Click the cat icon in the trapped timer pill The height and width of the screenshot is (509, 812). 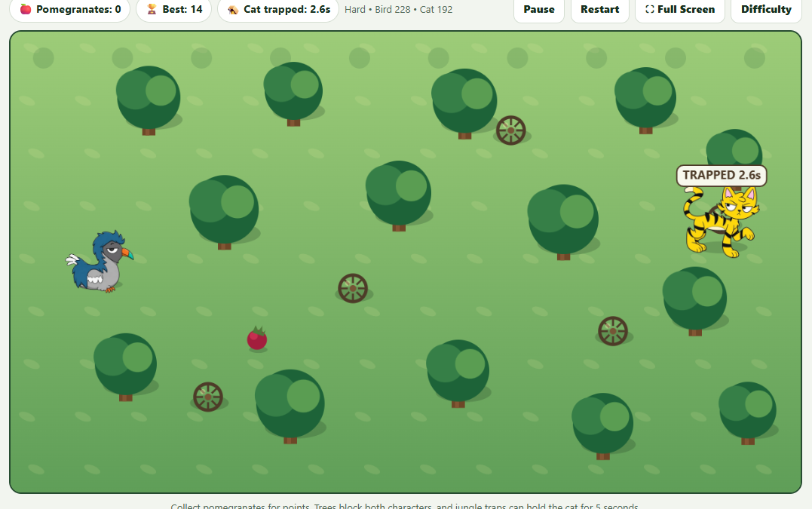click(233, 9)
